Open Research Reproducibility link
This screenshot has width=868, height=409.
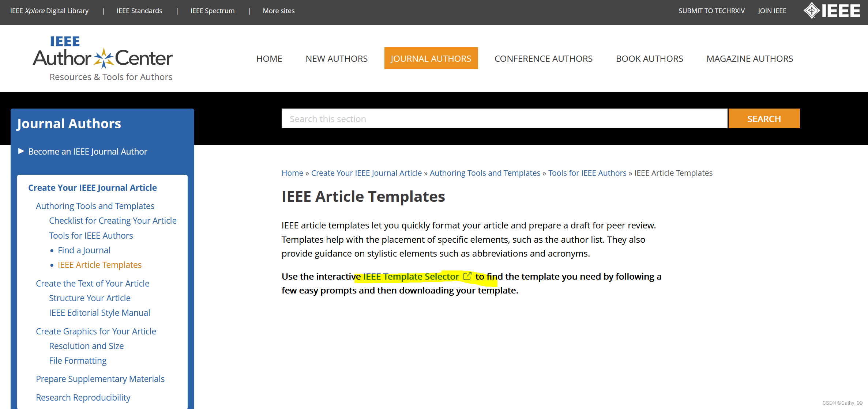click(83, 397)
